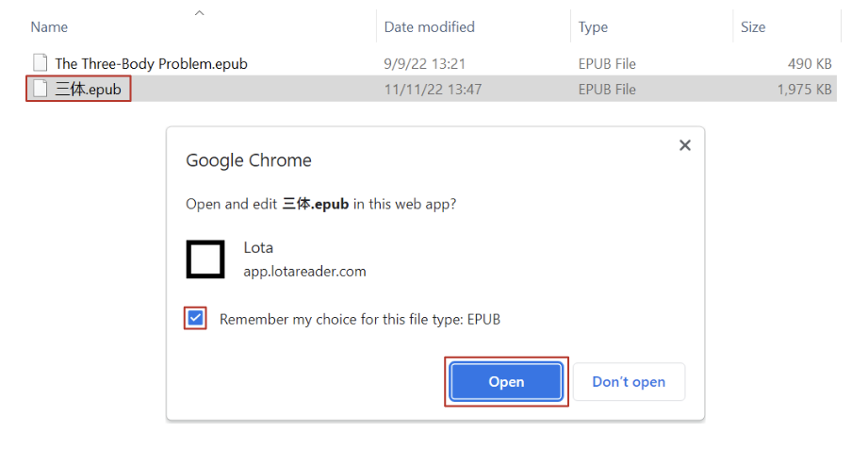Sort files by the Name column header
Viewport: 868px width, 466px height.
coord(49,27)
